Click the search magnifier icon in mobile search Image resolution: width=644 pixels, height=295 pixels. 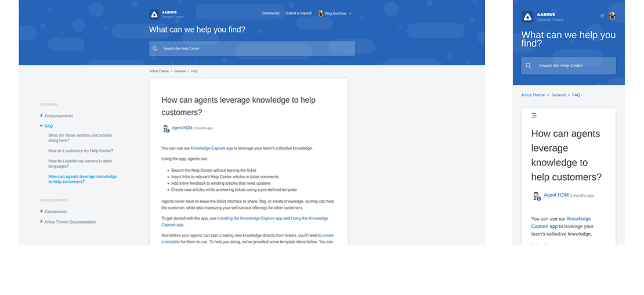click(528, 66)
